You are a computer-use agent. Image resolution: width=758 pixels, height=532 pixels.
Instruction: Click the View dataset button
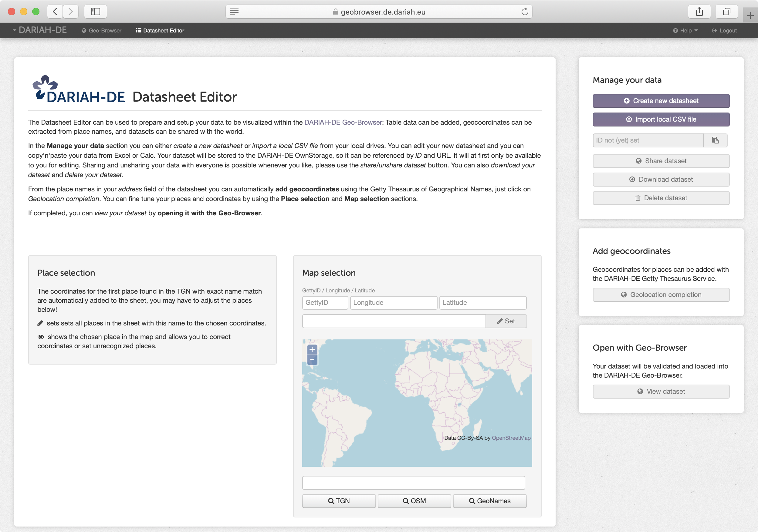[x=661, y=391]
